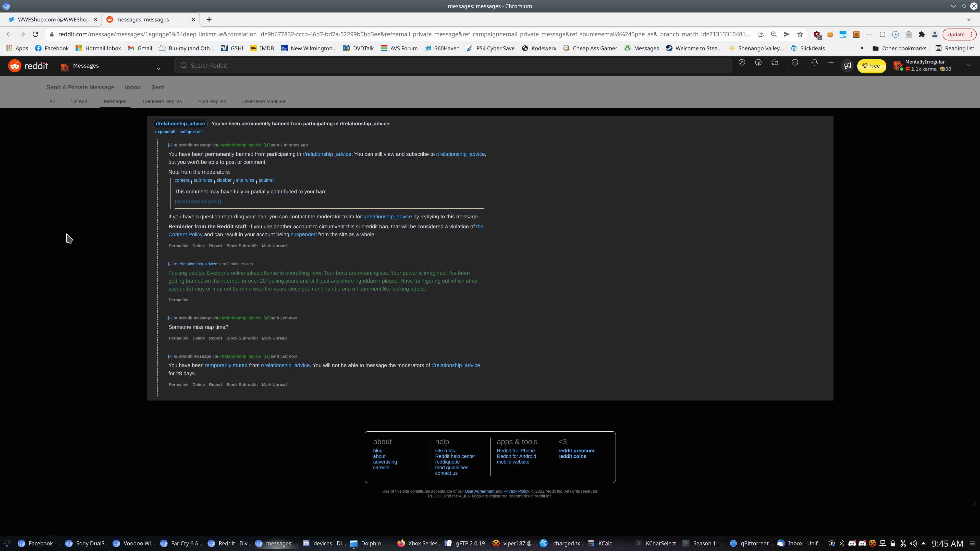This screenshot has width=980, height=551.
Task: Open the Messages community dropdown
Action: (158, 68)
